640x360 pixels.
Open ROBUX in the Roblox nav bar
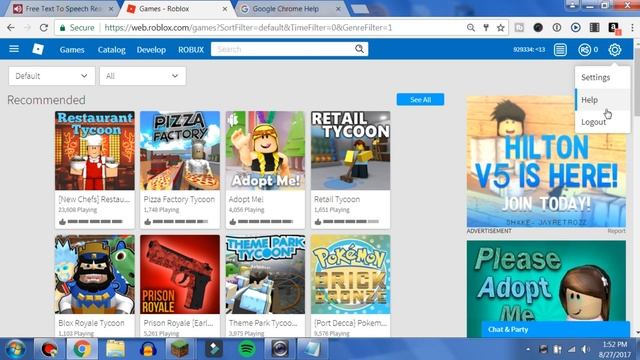[191, 50]
